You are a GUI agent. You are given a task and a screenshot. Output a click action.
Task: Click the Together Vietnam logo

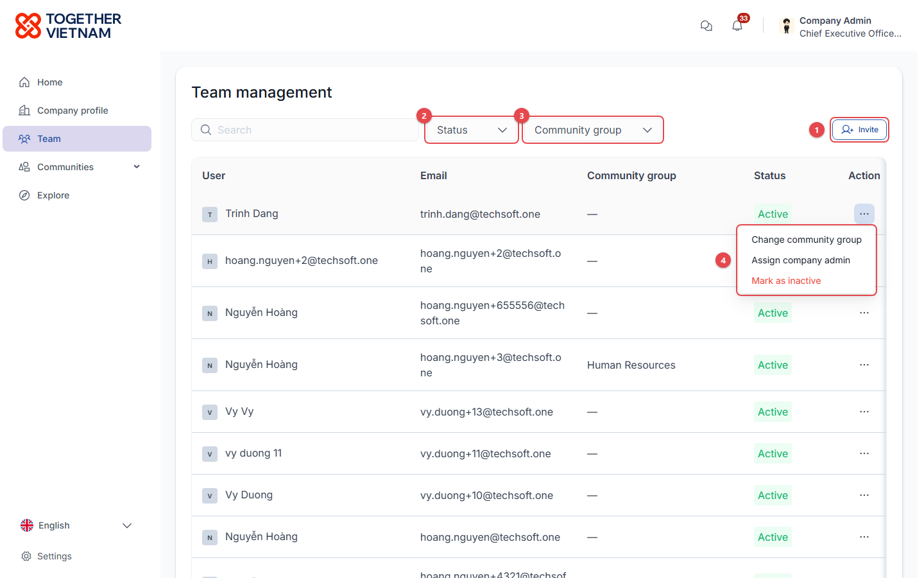[68, 26]
